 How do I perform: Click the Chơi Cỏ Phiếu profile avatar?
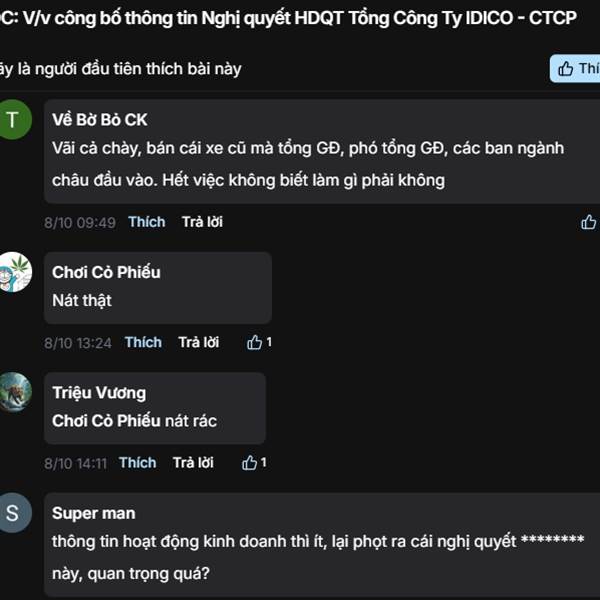pyautogui.click(x=14, y=272)
